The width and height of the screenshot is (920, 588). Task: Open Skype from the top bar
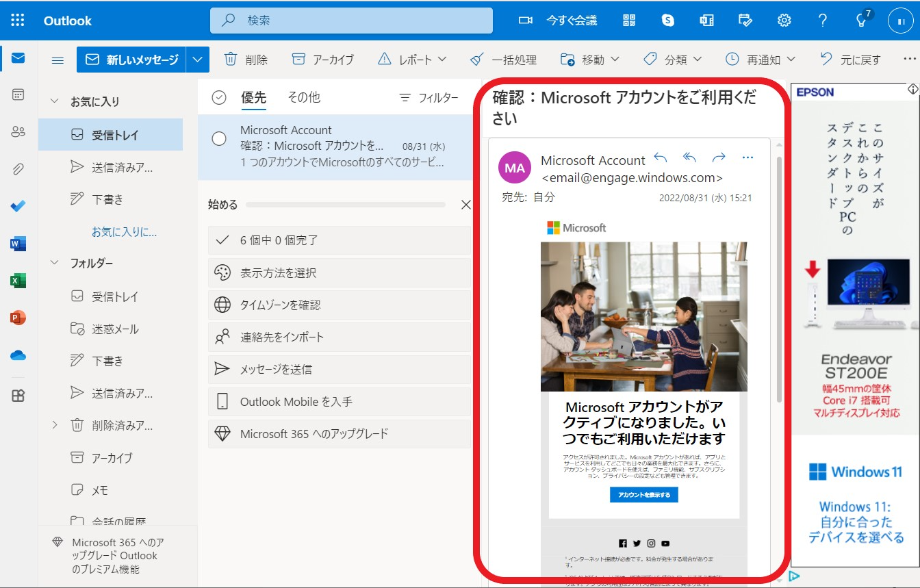pyautogui.click(x=668, y=21)
